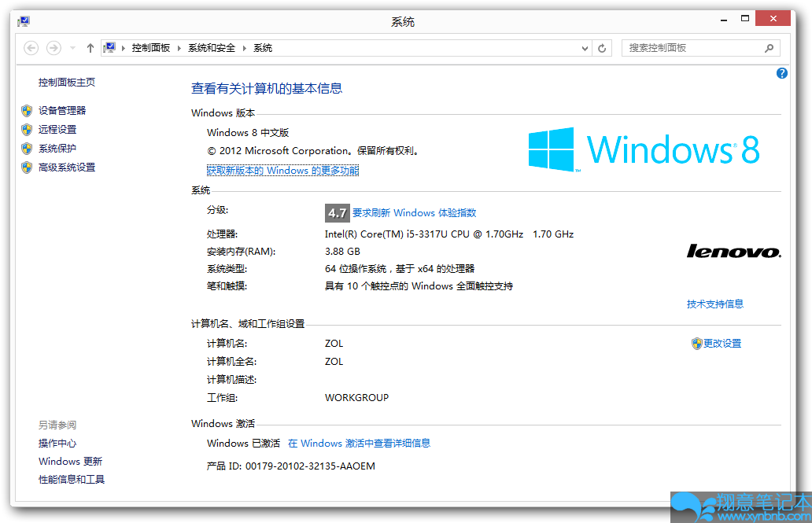
Task: Maximize the 系统 window
Action: pyautogui.click(x=744, y=19)
